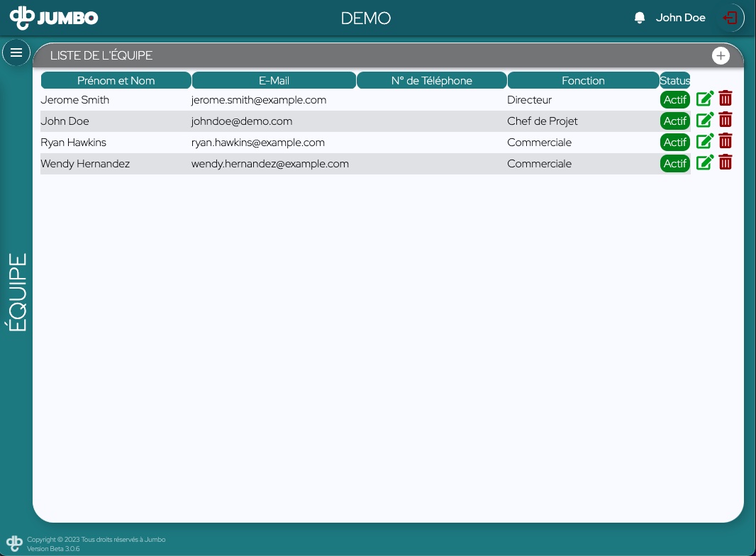Delete Wendy Hernandez using the trash icon
The width and height of the screenshot is (756, 556).
725,162
